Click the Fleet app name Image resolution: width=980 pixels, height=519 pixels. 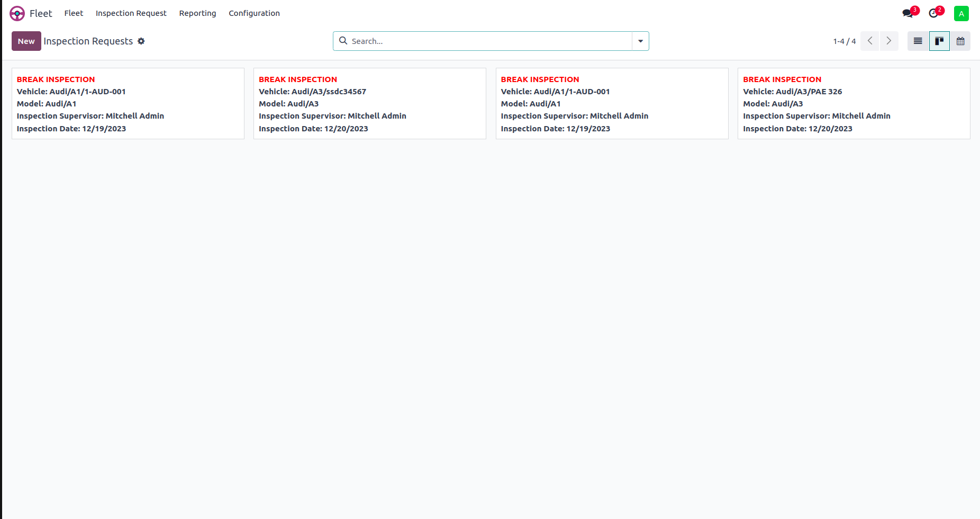click(x=41, y=13)
